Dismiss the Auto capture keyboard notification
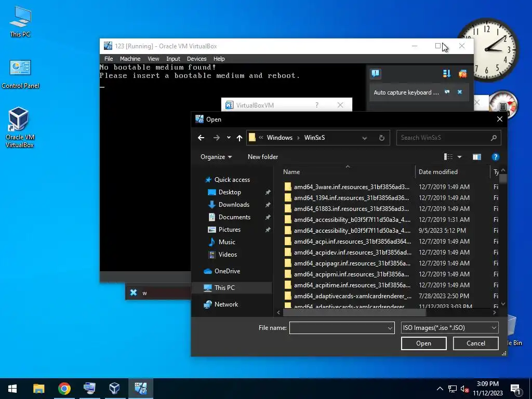The height and width of the screenshot is (399, 532). click(460, 92)
